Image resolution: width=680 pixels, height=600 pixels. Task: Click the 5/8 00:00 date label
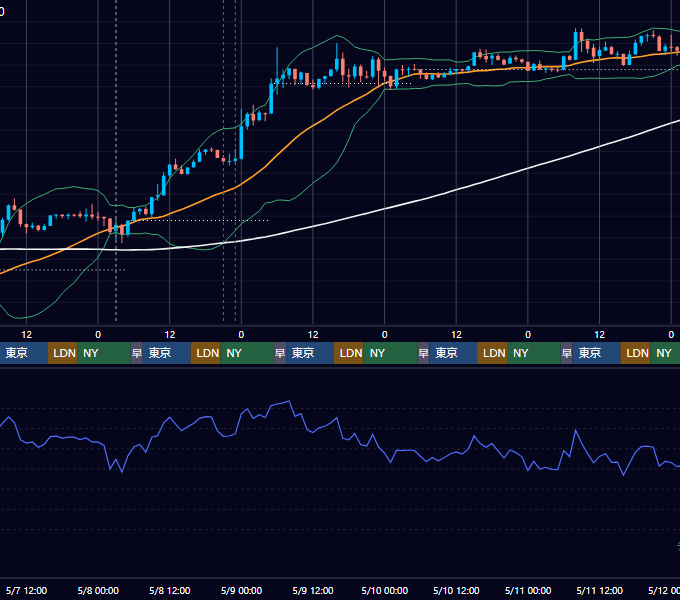[98, 590]
